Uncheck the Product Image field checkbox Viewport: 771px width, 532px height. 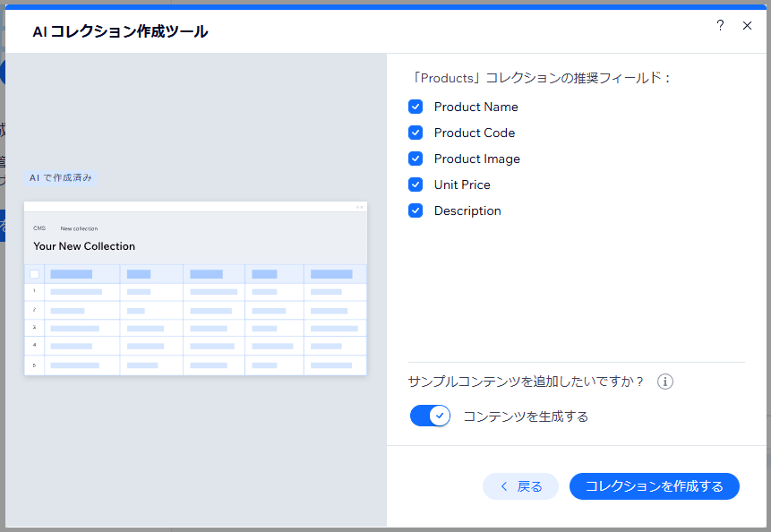point(415,159)
